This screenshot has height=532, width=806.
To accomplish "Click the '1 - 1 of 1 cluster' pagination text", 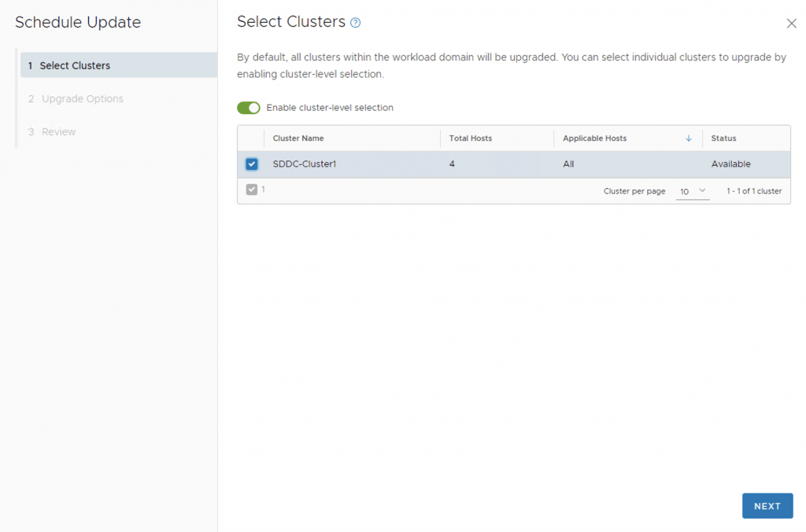I will pos(753,191).
